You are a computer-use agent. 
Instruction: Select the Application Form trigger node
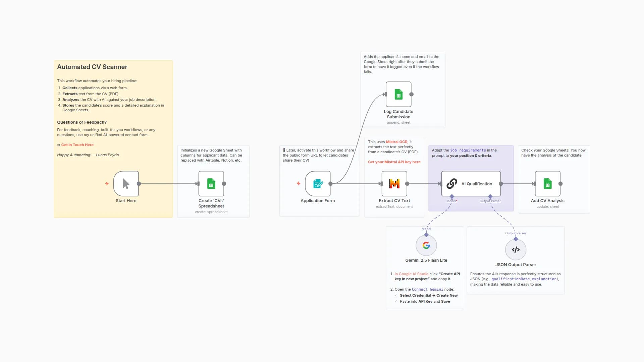[x=318, y=184]
